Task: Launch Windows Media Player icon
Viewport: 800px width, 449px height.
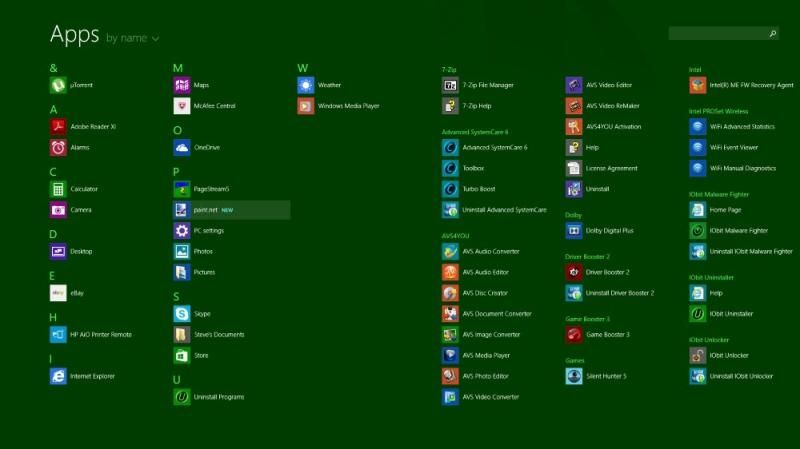Action: tap(306, 106)
